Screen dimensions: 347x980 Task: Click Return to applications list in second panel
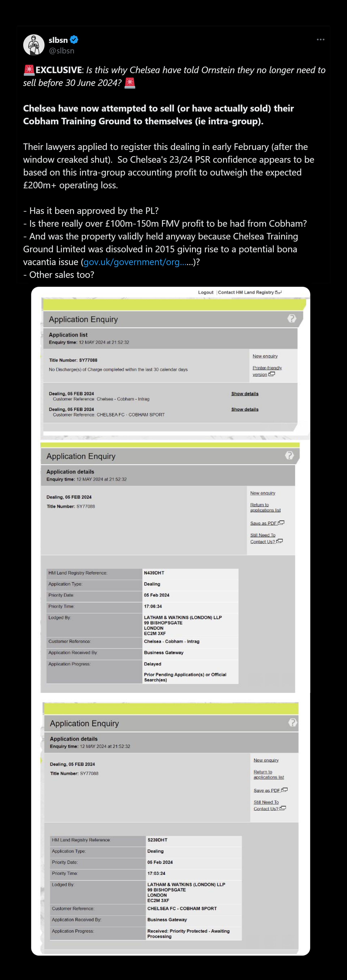pos(265,508)
